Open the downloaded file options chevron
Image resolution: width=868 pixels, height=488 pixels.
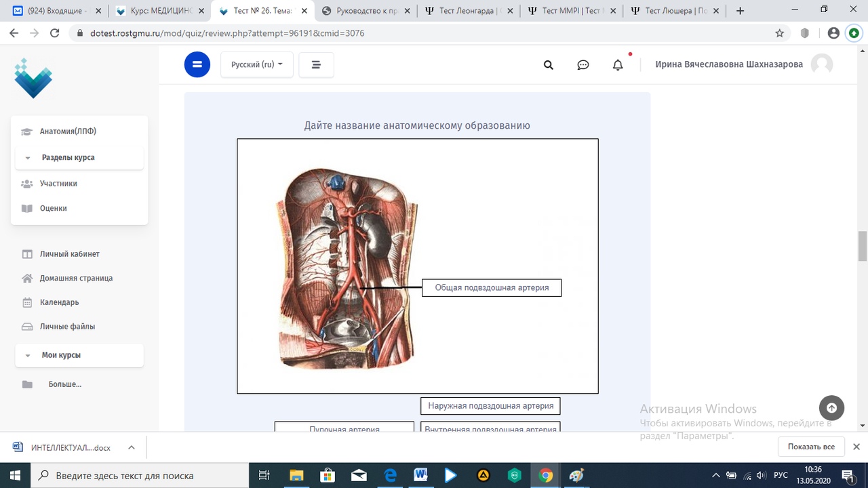(x=132, y=447)
